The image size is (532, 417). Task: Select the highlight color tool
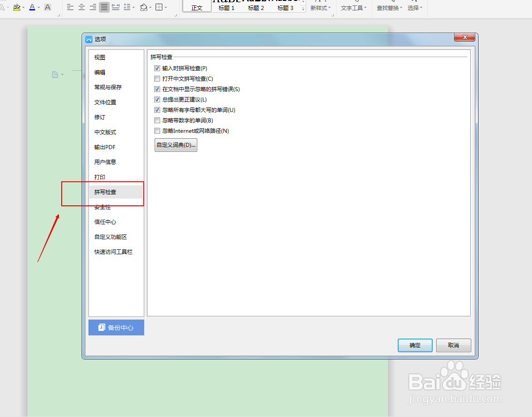[16, 7]
